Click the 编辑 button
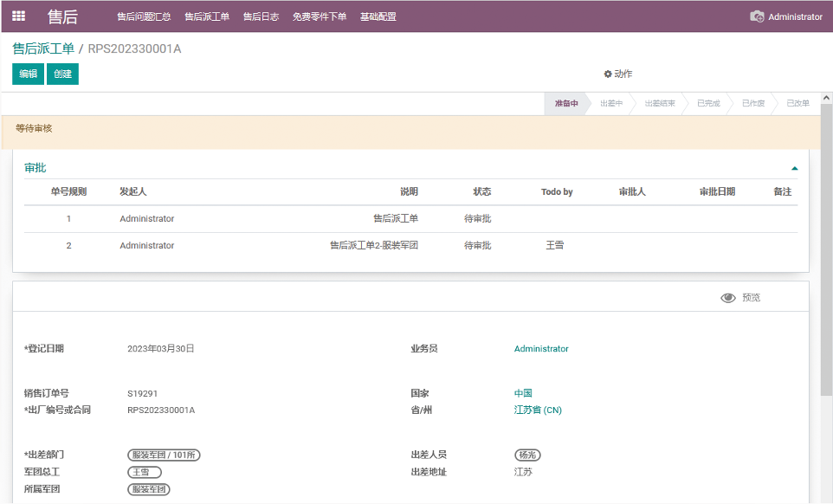 (x=29, y=74)
